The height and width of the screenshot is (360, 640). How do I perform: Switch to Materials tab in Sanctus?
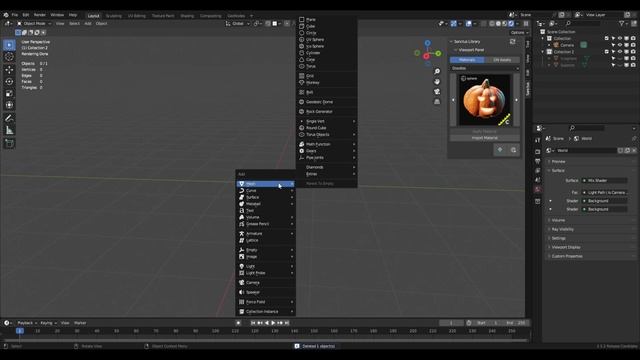click(x=467, y=60)
